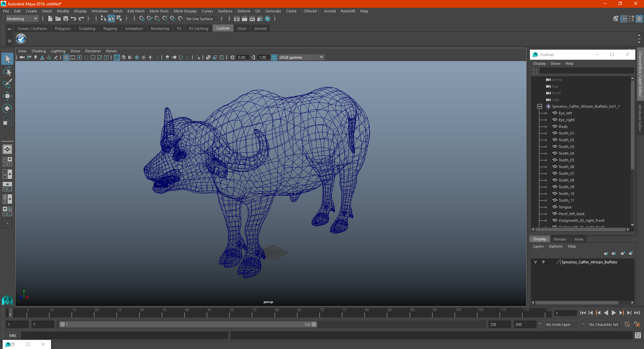The height and width of the screenshot is (349, 644).
Task: Create a new empty display layer icon
Action: tap(623, 253)
